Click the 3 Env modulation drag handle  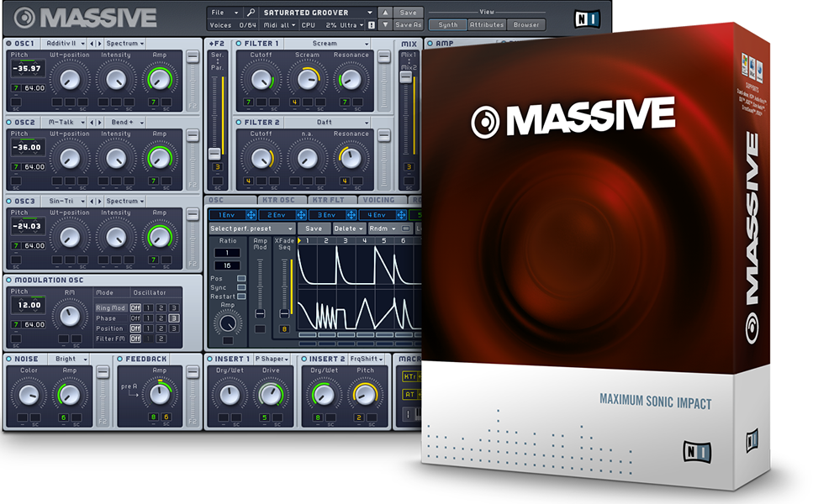tap(351, 214)
